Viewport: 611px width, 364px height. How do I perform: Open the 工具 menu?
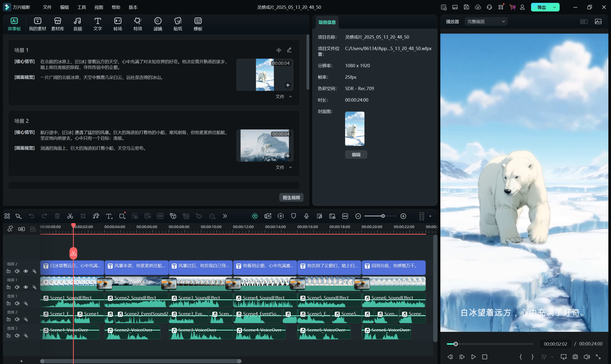pos(82,7)
